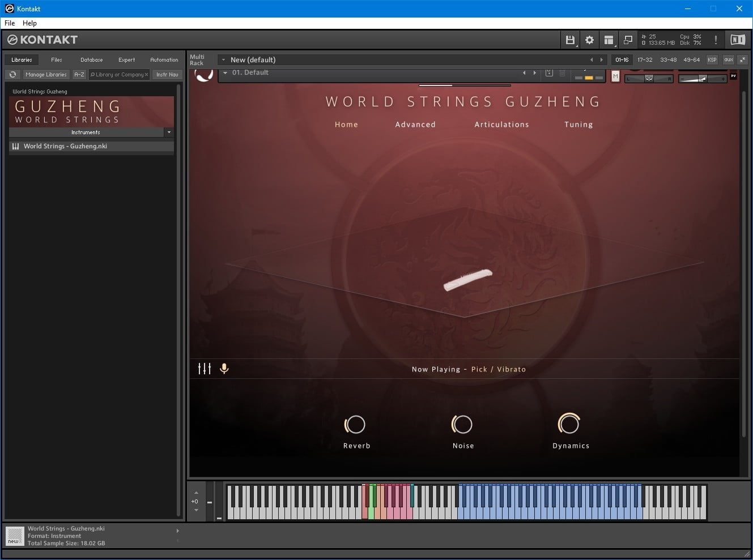This screenshot has height=560, width=753.
Task: Open the save files menu icon
Action: point(570,40)
